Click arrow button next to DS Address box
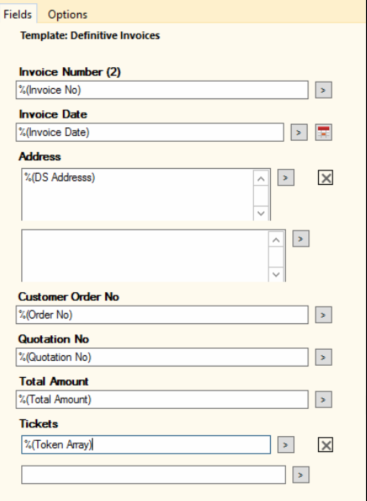Viewport: 367px width, 501px height. tap(286, 178)
